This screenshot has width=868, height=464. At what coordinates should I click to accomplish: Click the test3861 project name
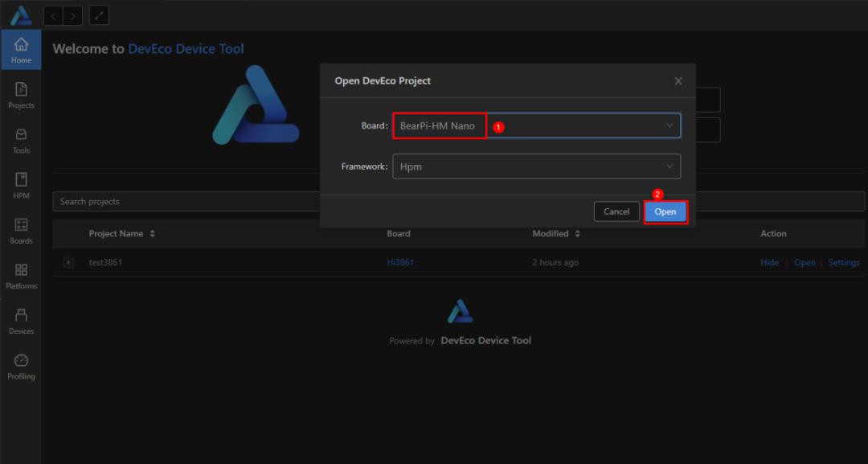point(105,262)
